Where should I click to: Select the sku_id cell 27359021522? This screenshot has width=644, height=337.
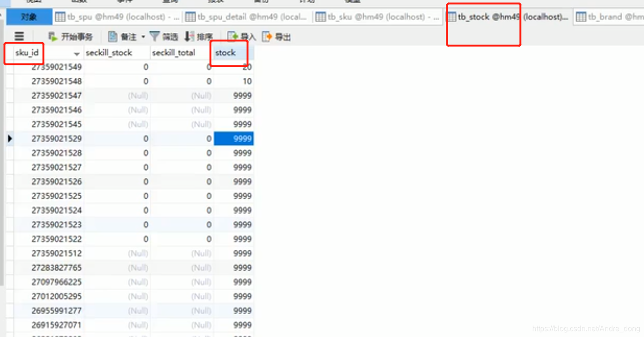tap(49, 239)
